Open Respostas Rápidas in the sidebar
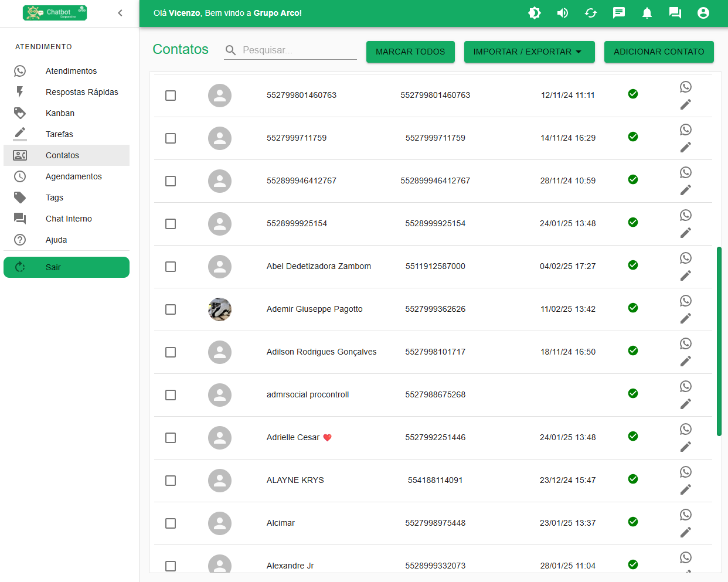 [81, 92]
